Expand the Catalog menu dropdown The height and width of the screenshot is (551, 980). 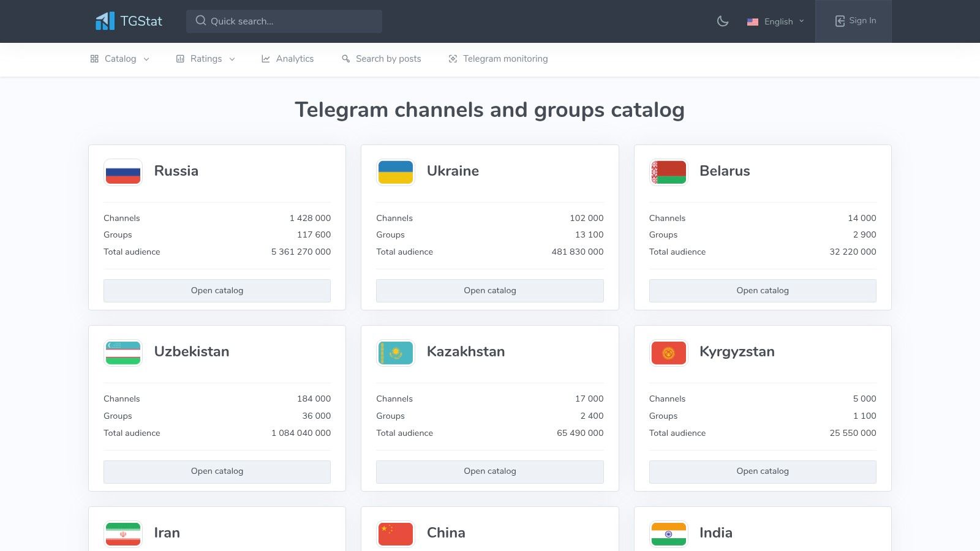[x=120, y=59]
